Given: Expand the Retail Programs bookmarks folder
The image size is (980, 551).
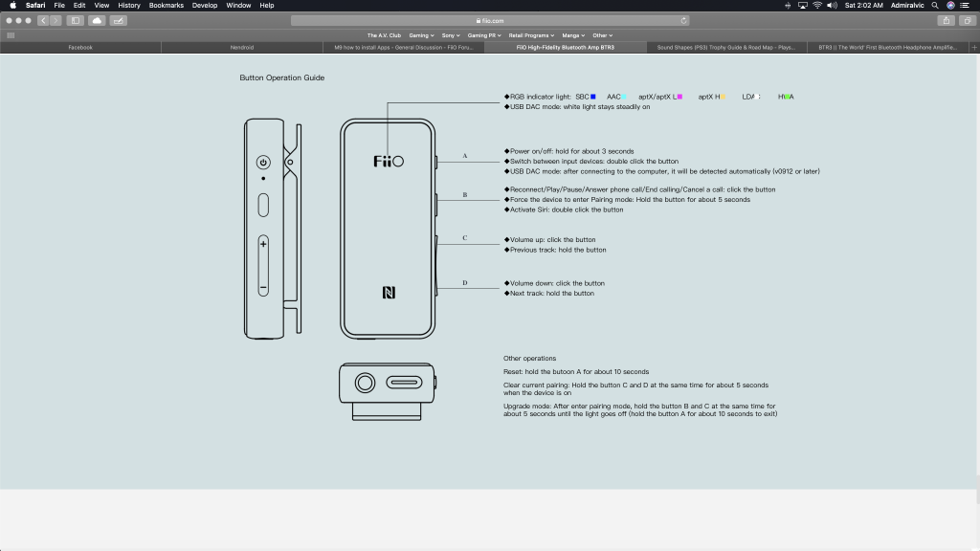Looking at the screenshot, I should [x=531, y=35].
